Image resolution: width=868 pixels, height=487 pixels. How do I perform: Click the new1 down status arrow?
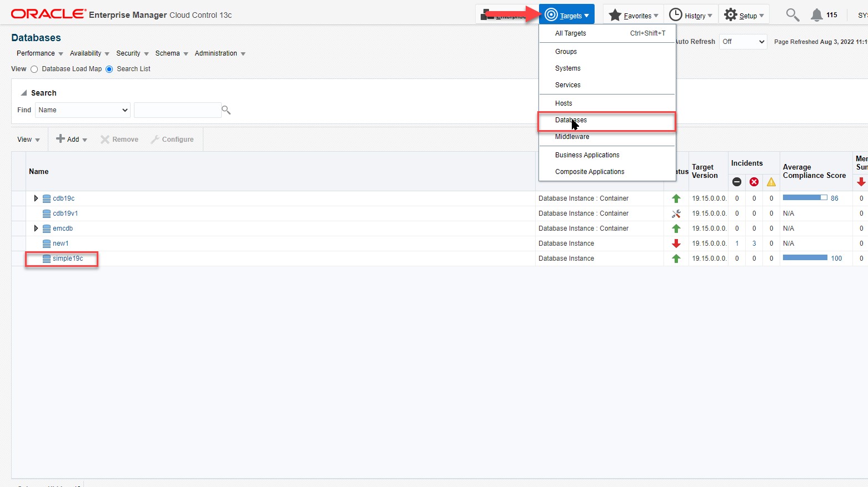(676, 244)
